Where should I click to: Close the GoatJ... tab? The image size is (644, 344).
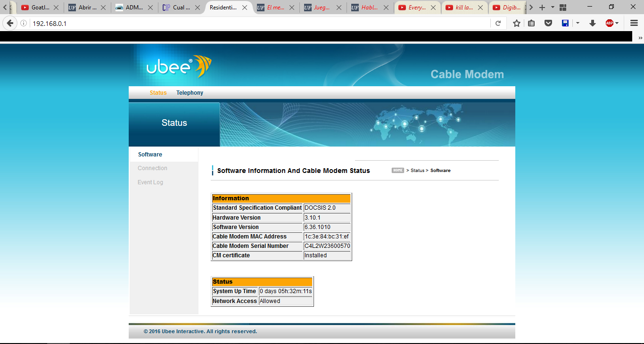pyautogui.click(x=56, y=8)
